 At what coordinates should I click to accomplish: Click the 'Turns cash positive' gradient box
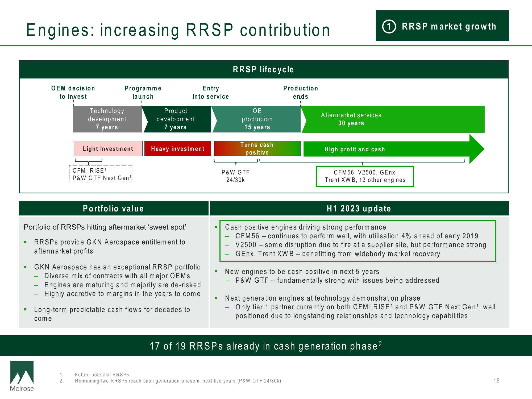pyautogui.click(x=257, y=149)
